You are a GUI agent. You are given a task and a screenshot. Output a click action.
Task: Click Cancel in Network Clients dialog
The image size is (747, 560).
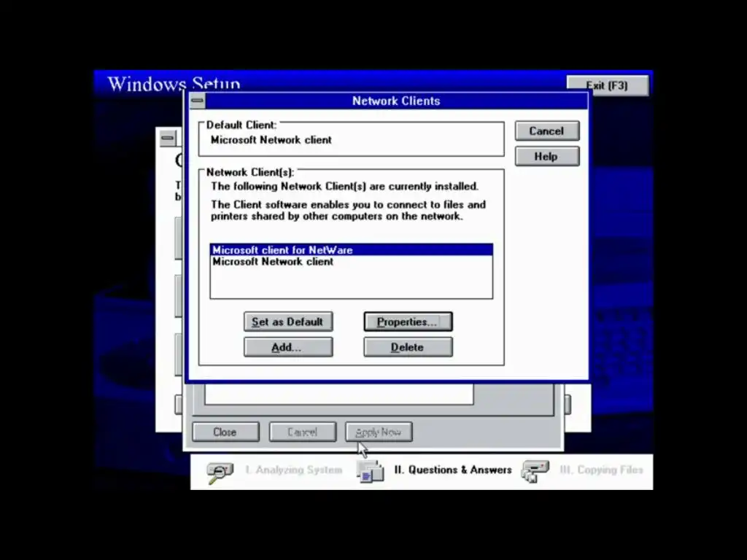pos(547,131)
